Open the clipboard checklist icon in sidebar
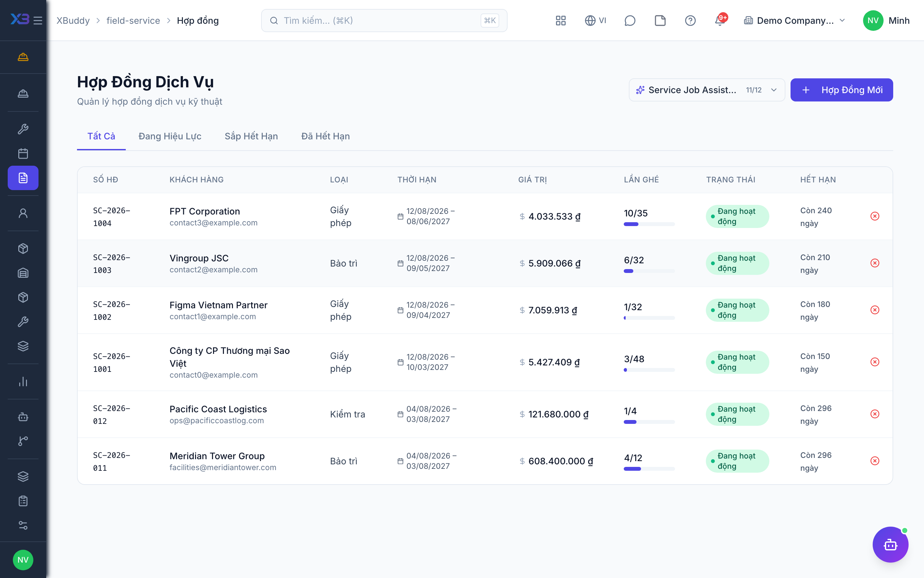The width and height of the screenshot is (924, 578). click(x=23, y=501)
